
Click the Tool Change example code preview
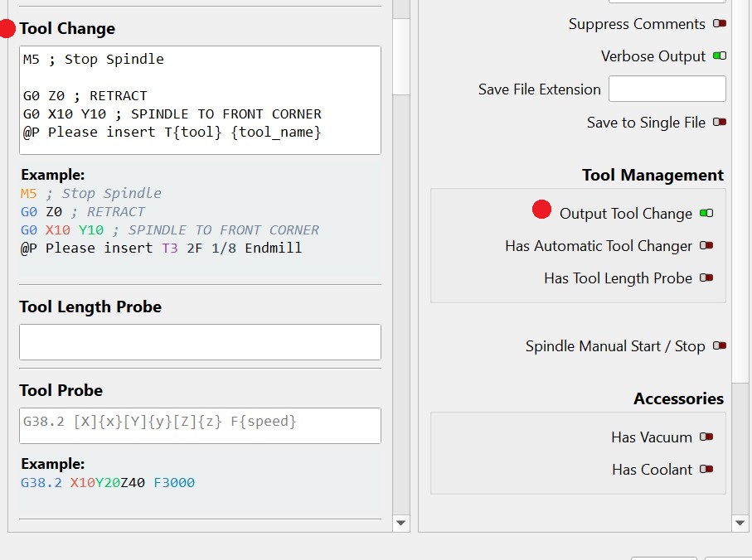[200, 221]
